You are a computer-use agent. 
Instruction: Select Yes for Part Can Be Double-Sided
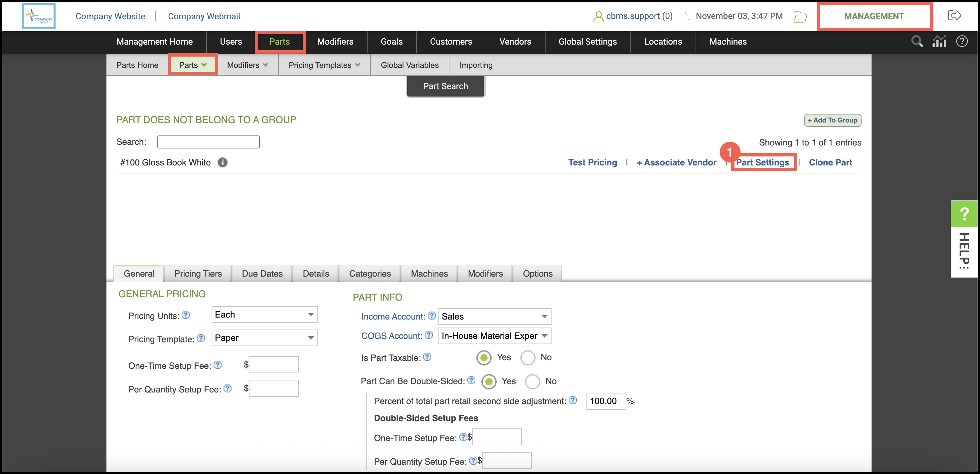click(489, 381)
